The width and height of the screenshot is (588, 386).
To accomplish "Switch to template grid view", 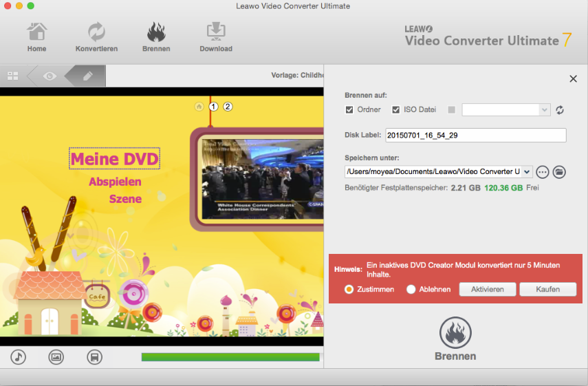I will [x=13, y=76].
